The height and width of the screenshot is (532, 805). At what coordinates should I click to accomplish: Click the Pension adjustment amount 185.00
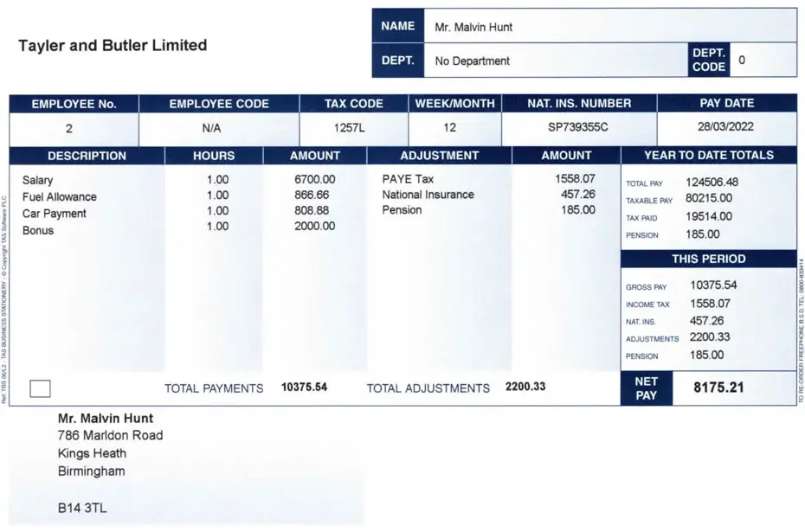click(x=578, y=210)
